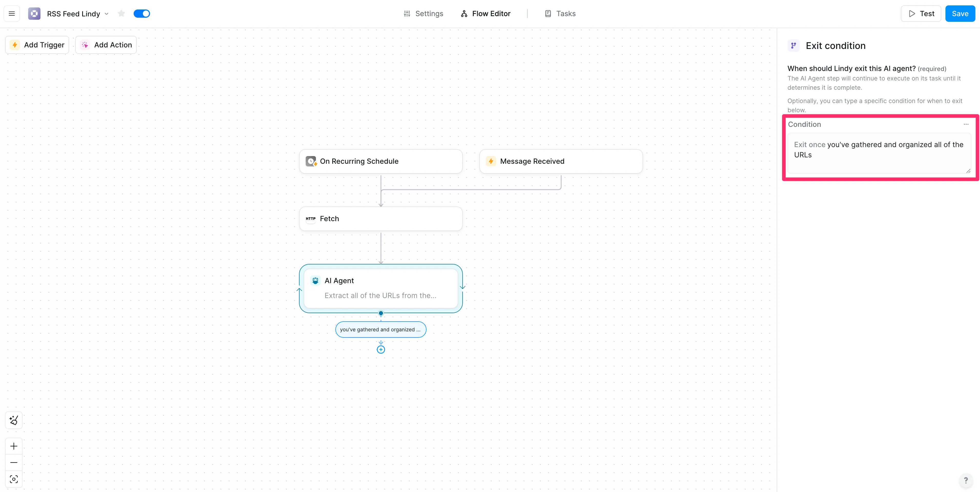The height and width of the screenshot is (492, 980).
Task: Switch to the Settings tab
Action: pos(423,14)
